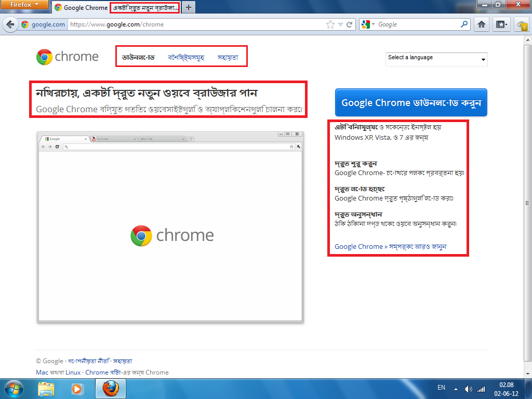The image size is (532, 399).
Task: Switch to Firefox in the taskbar
Action: (111, 389)
